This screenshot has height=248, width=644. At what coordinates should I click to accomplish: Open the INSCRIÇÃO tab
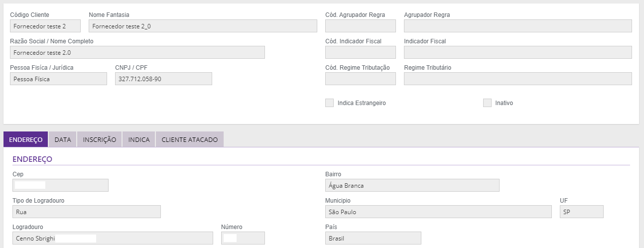[100, 139]
